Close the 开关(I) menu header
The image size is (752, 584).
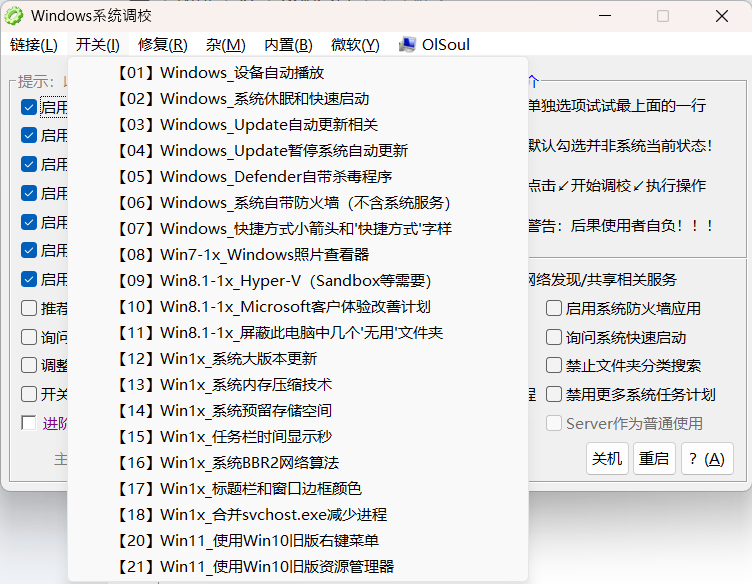pos(98,45)
